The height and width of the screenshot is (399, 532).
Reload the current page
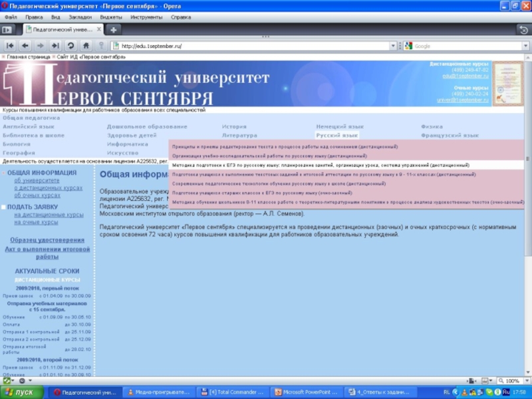coord(70,45)
